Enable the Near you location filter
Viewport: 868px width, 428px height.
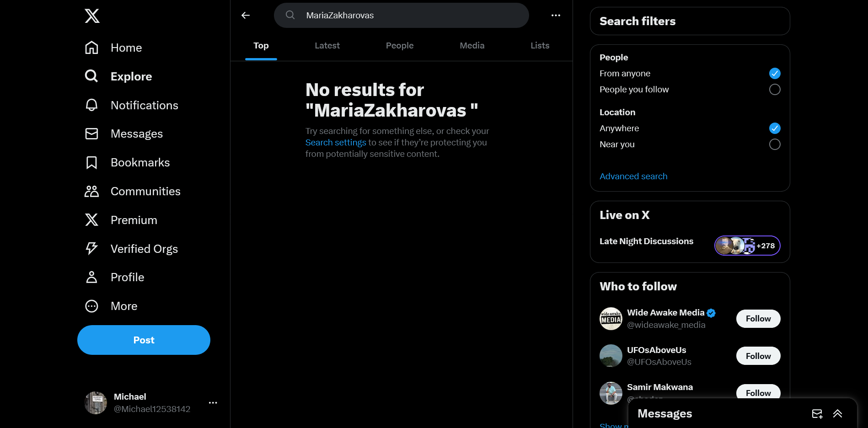coord(775,144)
